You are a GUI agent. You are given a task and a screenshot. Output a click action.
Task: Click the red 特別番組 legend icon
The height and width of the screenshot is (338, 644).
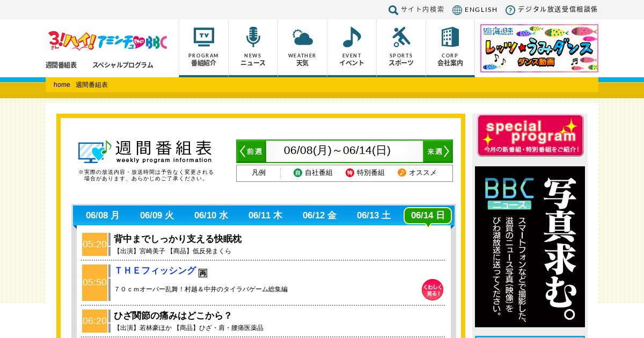tap(350, 173)
